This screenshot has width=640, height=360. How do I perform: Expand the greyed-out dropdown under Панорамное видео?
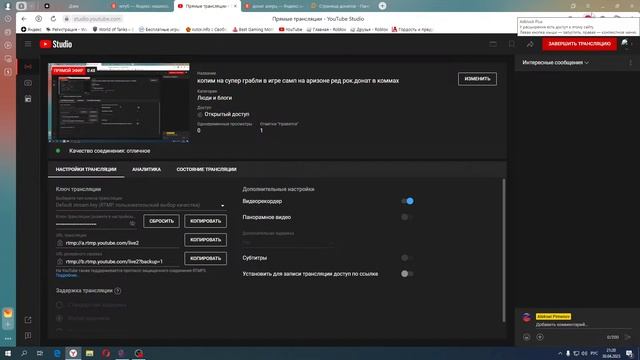coord(288,242)
